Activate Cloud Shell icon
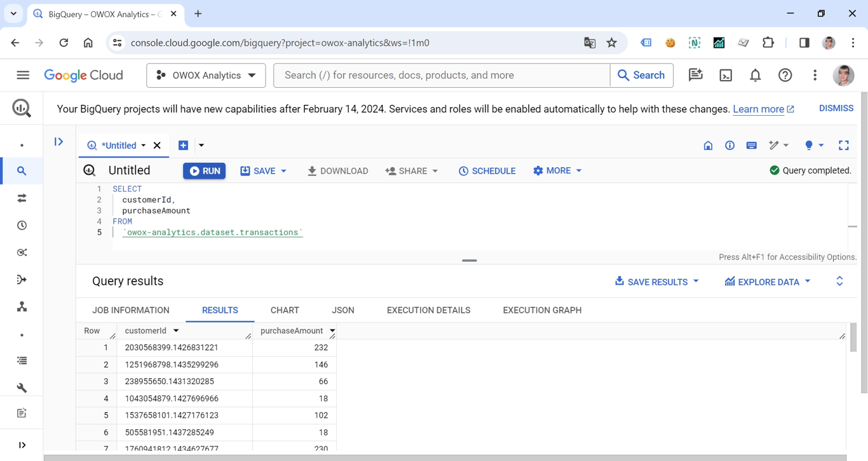The width and height of the screenshot is (868, 461). pyautogui.click(x=726, y=75)
